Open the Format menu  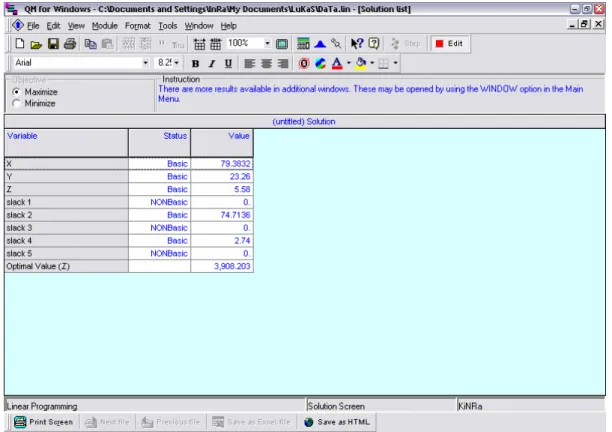point(137,26)
